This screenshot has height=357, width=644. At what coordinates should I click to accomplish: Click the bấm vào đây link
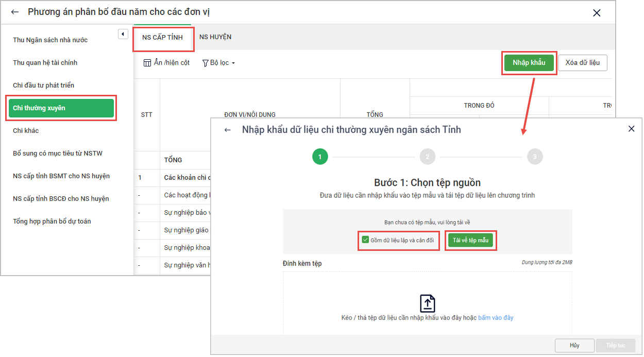click(x=496, y=318)
